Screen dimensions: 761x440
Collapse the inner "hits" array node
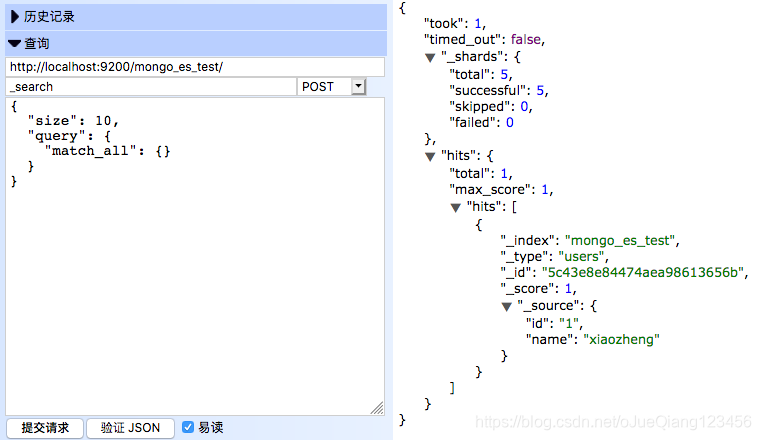coord(455,208)
